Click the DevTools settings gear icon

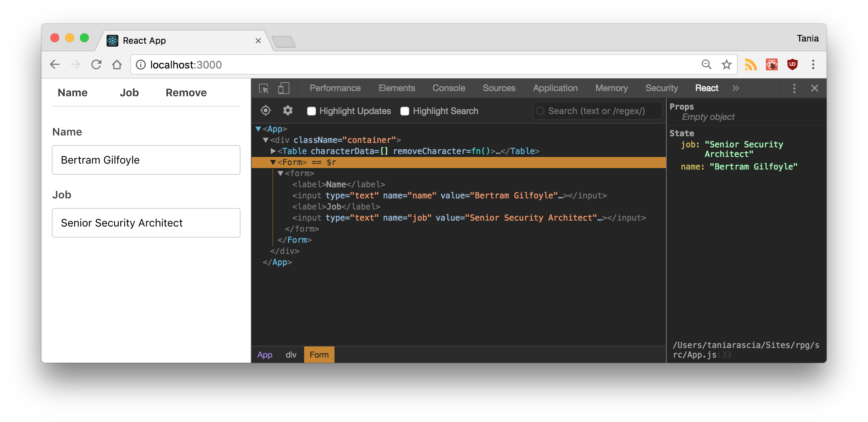[289, 110]
